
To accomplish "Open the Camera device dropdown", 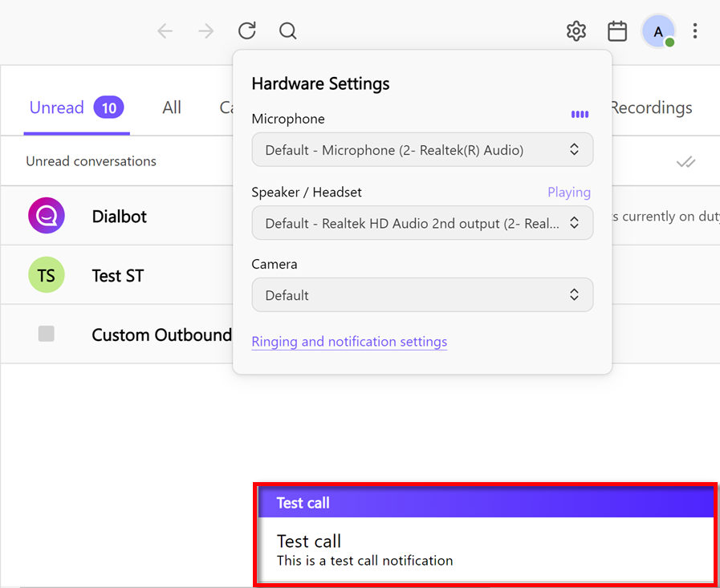I will (422, 294).
